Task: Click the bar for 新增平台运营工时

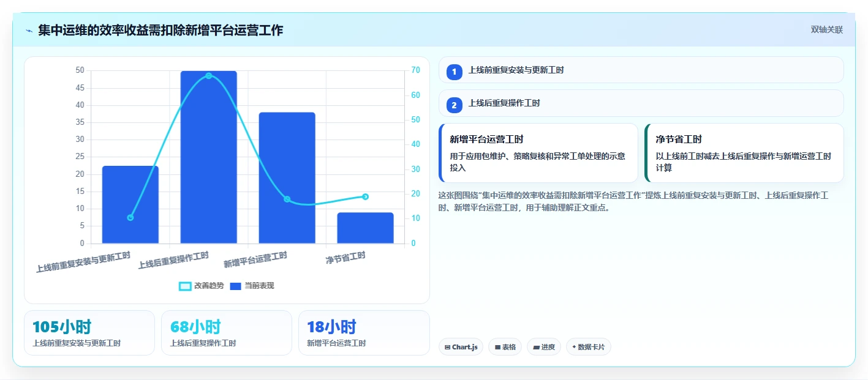Action: click(287, 178)
